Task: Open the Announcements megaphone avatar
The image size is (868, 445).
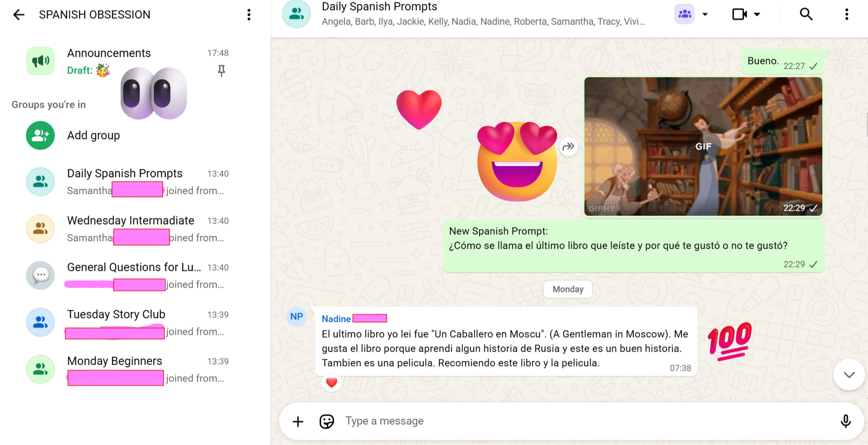Action: click(40, 61)
